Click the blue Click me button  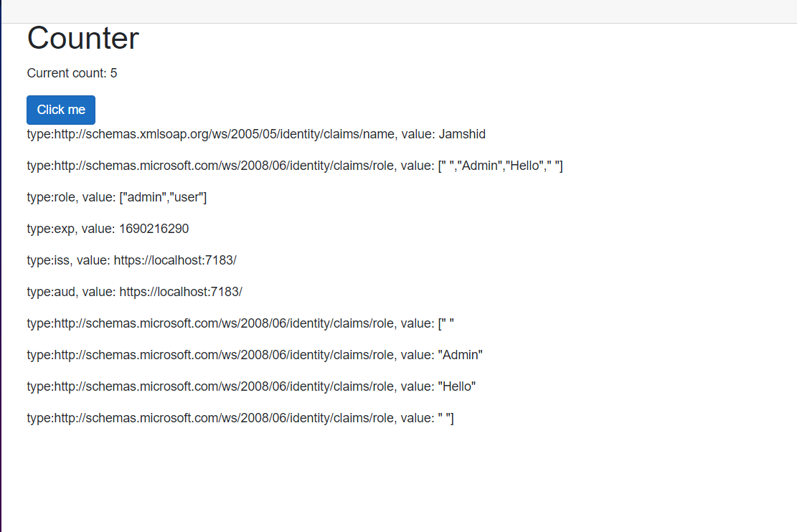tap(60, 110)
